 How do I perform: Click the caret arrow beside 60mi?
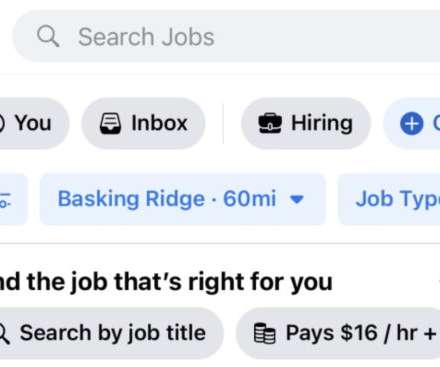click(297, 199)
